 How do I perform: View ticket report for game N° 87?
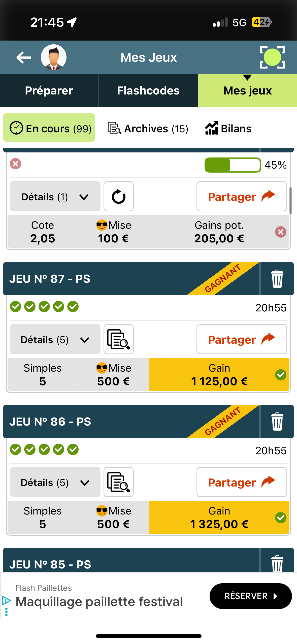point(119,339)
